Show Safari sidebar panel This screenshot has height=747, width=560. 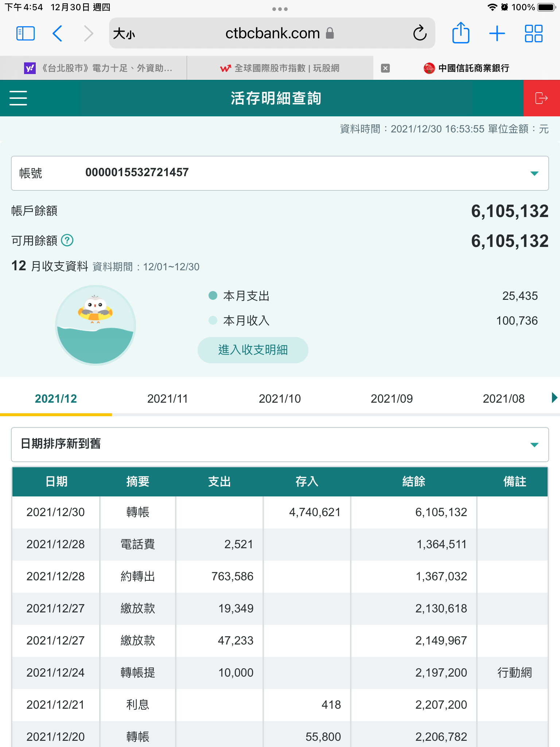coord(26,34)
